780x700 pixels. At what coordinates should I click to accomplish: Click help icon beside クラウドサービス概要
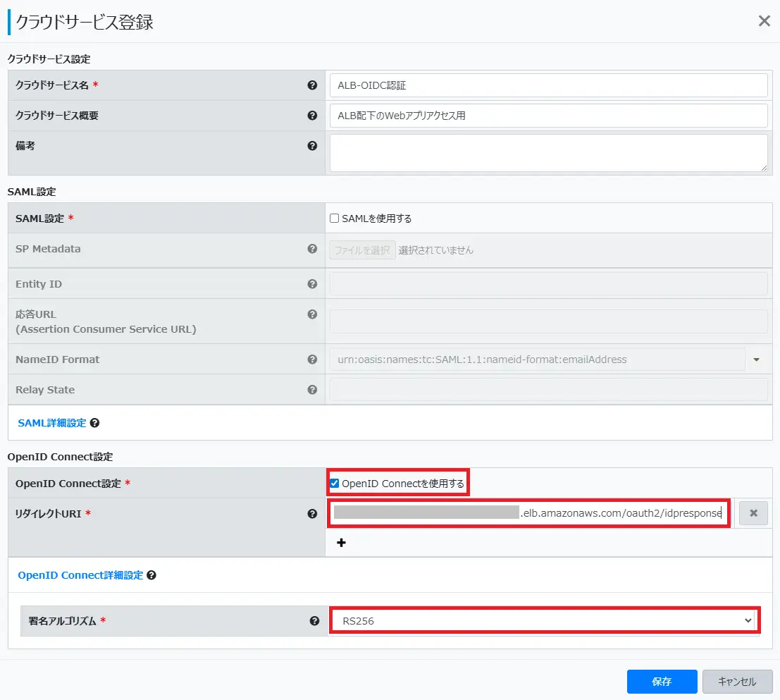[312, 116]
